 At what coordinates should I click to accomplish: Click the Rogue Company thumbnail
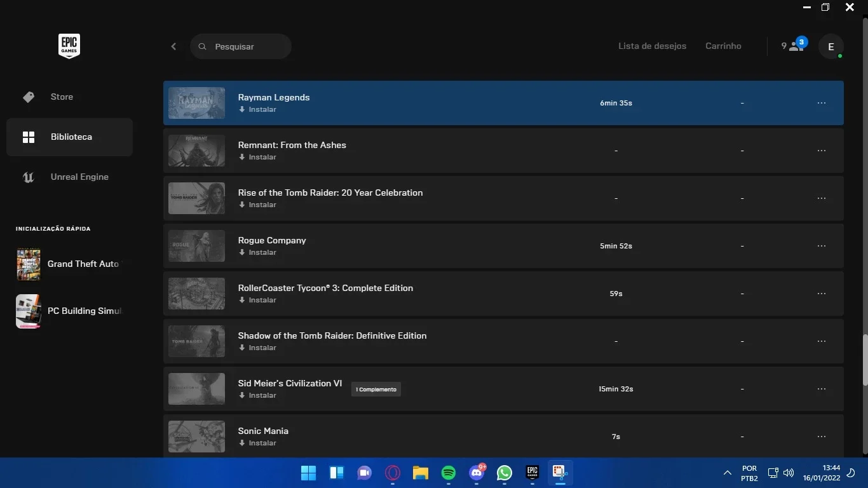pyautogui.click(x=196, y=246)
